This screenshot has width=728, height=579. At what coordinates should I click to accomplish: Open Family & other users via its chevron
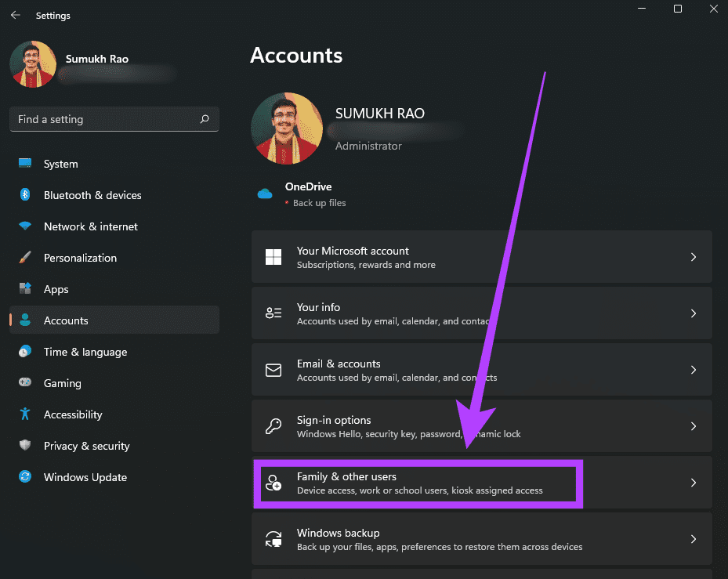pyautogui.click(x=693, y=483)
